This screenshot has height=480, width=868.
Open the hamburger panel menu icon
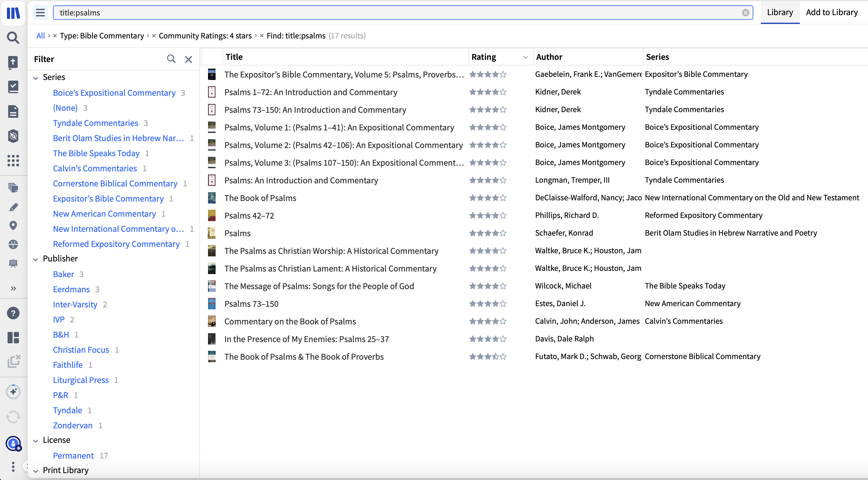40,13
